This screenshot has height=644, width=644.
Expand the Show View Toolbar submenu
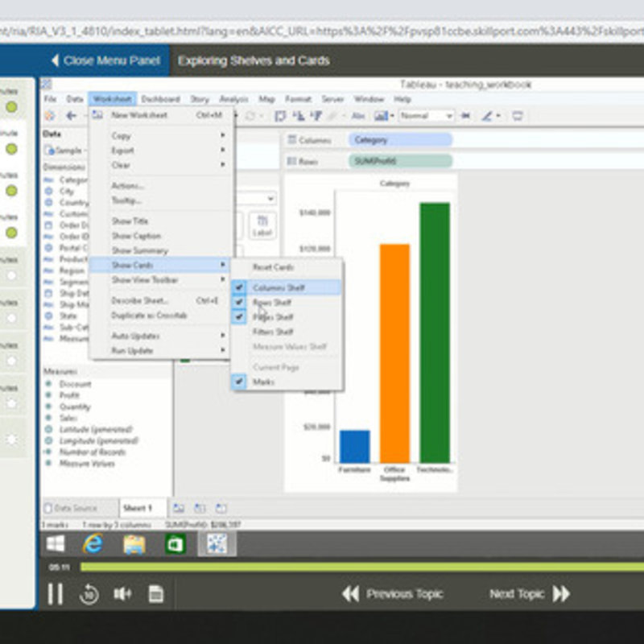click(161, 279)
